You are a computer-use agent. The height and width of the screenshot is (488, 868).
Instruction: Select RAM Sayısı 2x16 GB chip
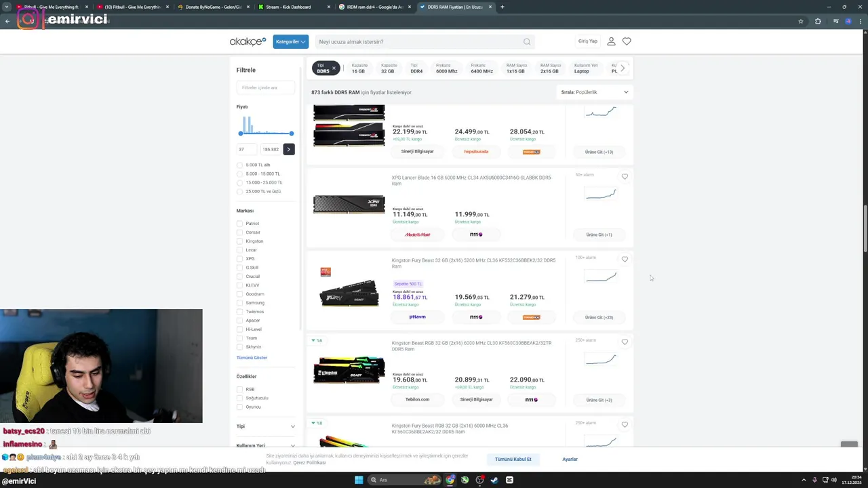(549, 68)
